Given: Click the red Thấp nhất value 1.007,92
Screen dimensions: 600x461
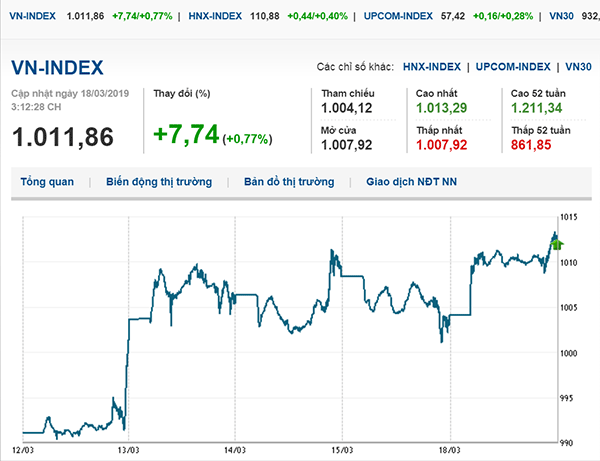Looking at the screenshot, I should tap(442, 145).
